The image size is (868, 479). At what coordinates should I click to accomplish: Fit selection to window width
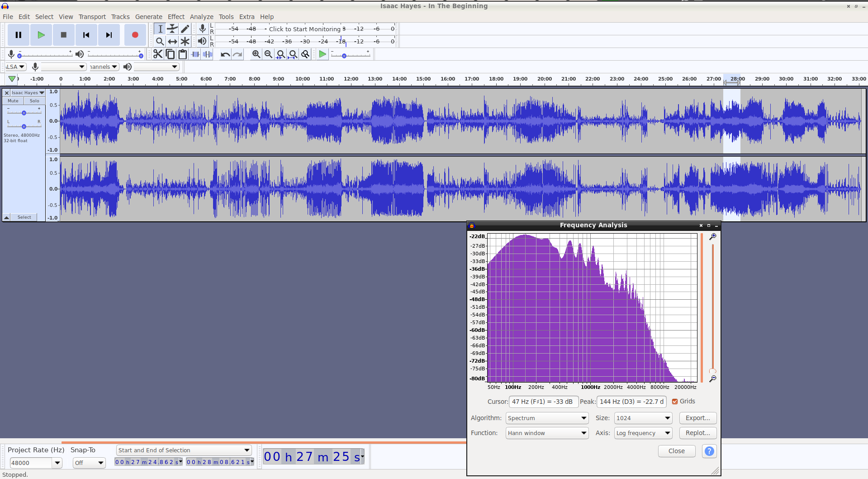click(x=281, y=54)
